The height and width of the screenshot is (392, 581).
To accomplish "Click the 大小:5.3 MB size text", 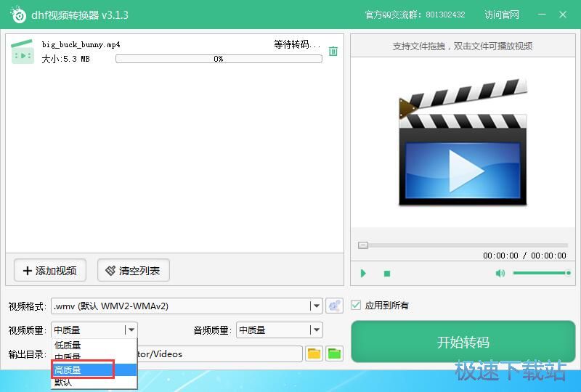I will click(x=65, y=59).
